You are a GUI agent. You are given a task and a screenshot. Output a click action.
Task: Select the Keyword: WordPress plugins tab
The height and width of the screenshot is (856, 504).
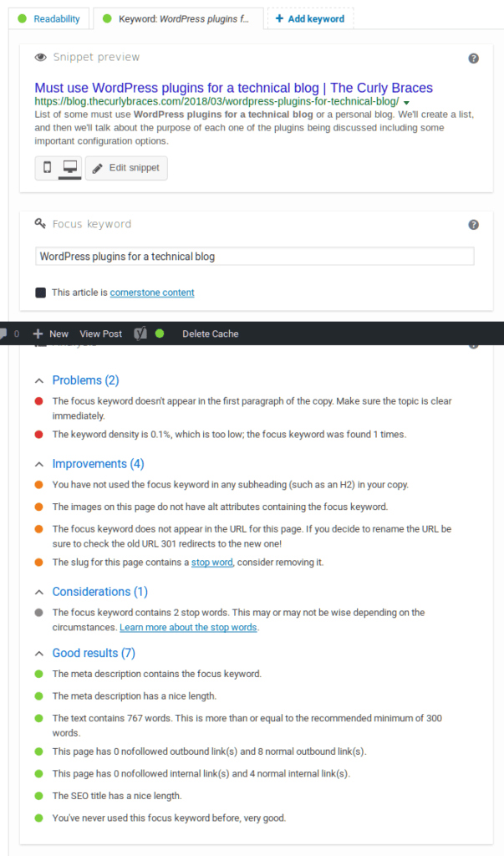(x=178, y=18)
